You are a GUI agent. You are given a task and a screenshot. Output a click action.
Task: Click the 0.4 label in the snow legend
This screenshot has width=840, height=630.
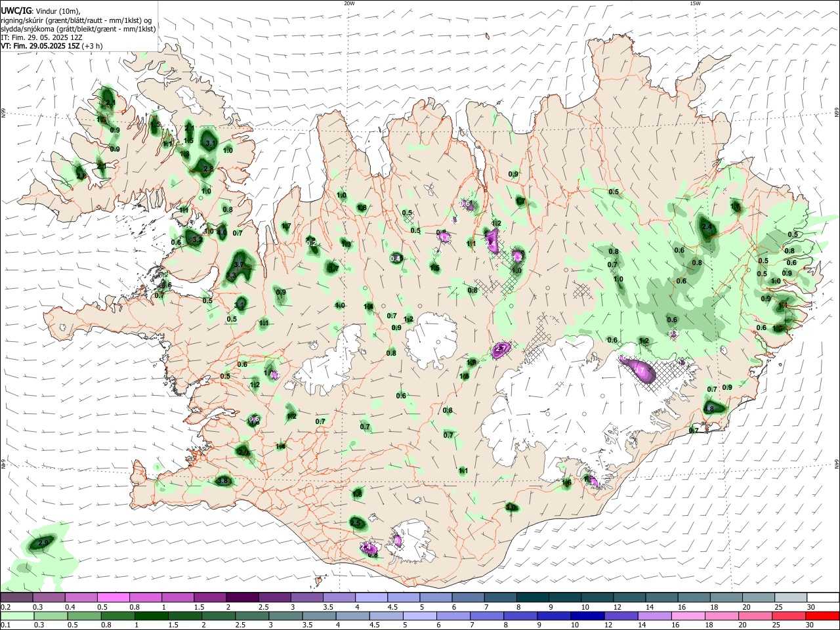pos(70,607)
